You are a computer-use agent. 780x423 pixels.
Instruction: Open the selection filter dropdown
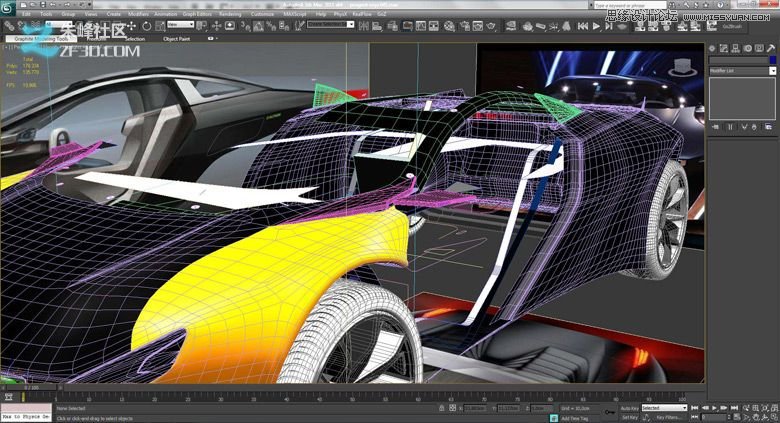(60, 24)
